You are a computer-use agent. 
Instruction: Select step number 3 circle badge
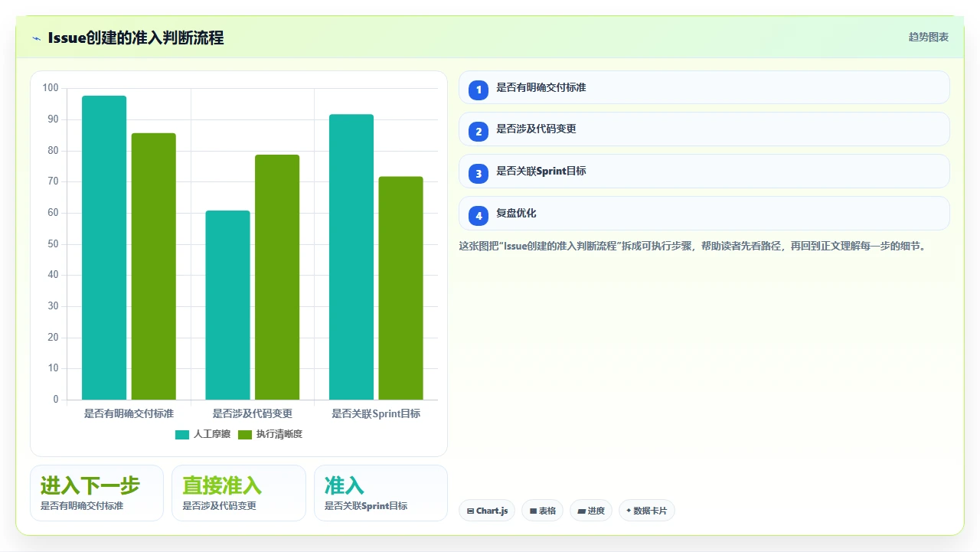(x=479, y=174)
